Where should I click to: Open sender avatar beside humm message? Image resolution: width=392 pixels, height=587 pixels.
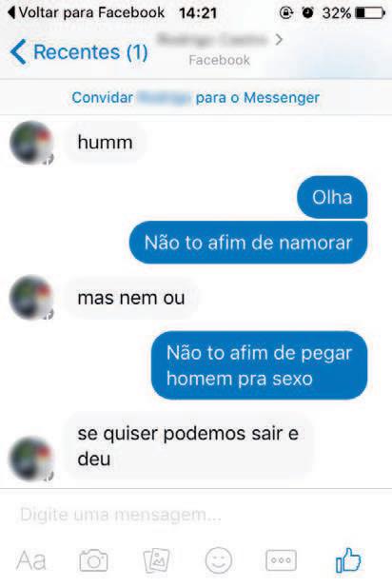(31, 143)
